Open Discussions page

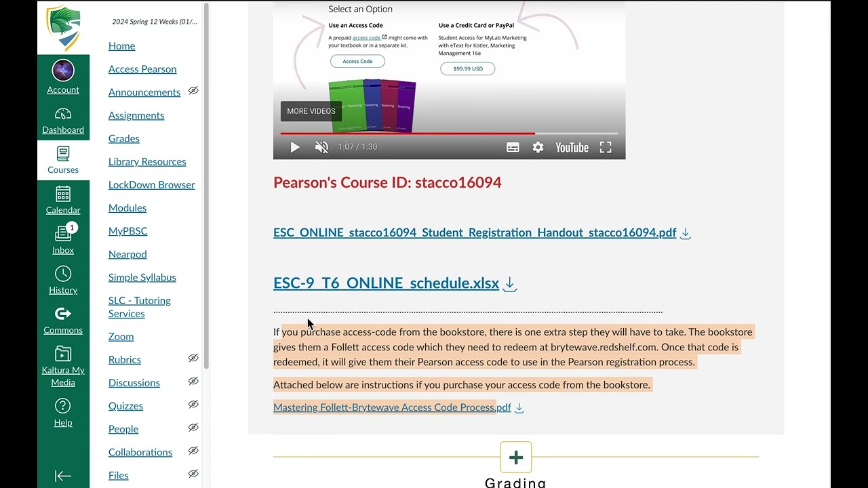point(134,382)
